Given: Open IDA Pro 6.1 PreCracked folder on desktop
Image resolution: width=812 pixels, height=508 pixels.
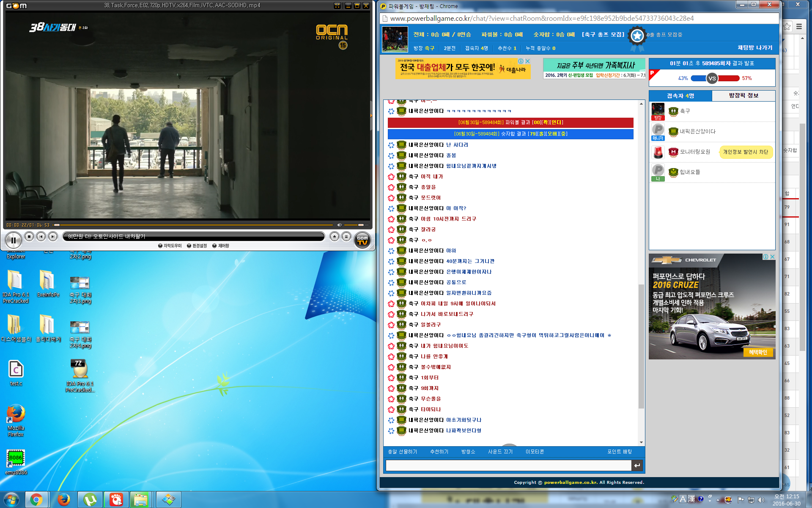Looking at the screenshot, I should pos(15,287).
